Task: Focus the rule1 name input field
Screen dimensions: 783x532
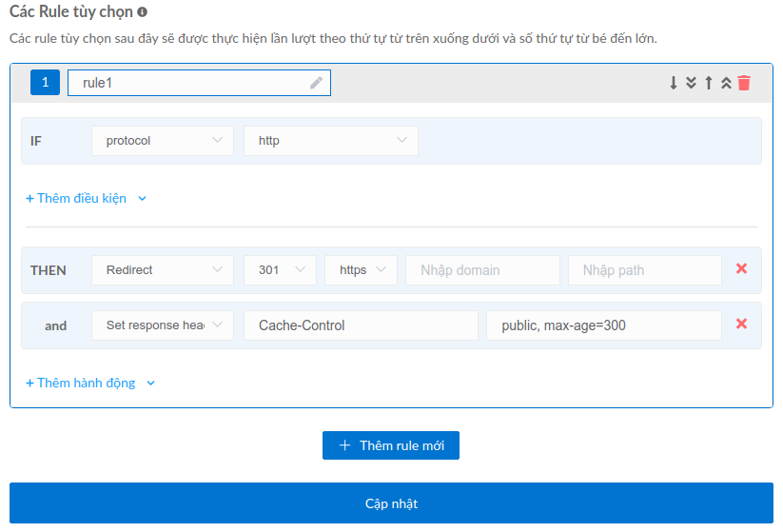Action: pos(199,83)
